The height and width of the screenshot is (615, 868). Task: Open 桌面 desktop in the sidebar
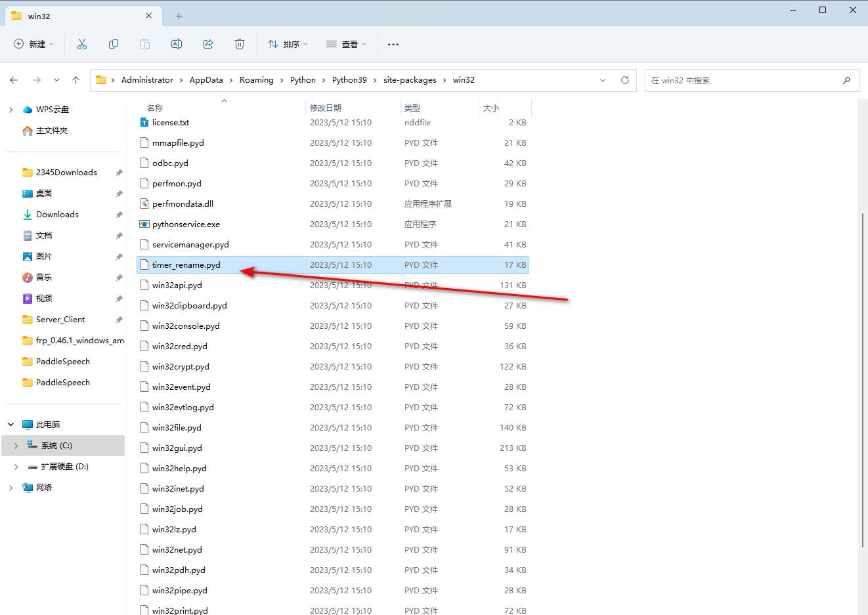[x=44, y=194]
